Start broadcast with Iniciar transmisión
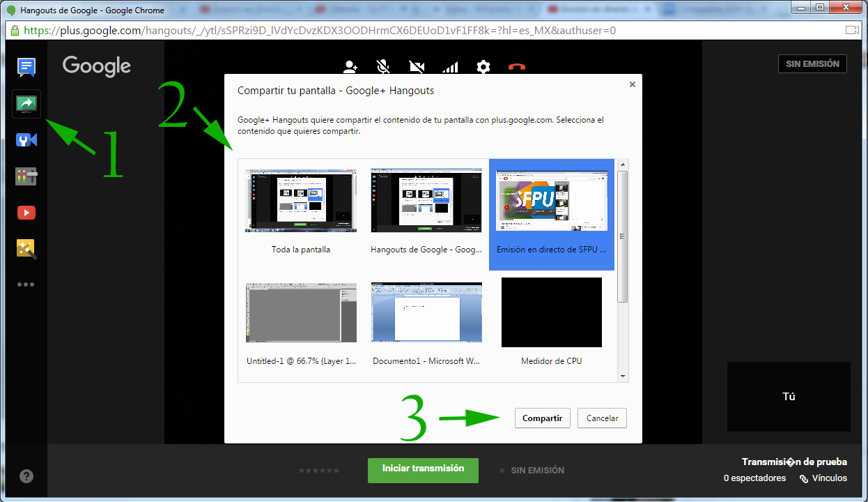The image size is (868, 502). point(423,469)
